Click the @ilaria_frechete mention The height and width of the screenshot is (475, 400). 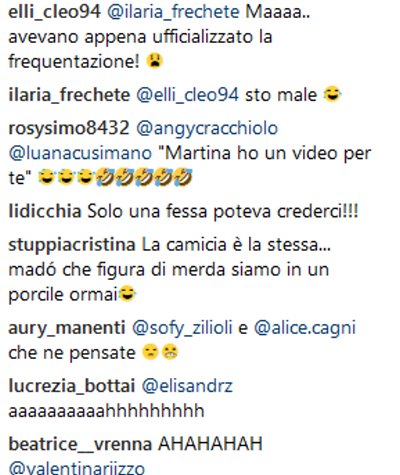point(174,12)
